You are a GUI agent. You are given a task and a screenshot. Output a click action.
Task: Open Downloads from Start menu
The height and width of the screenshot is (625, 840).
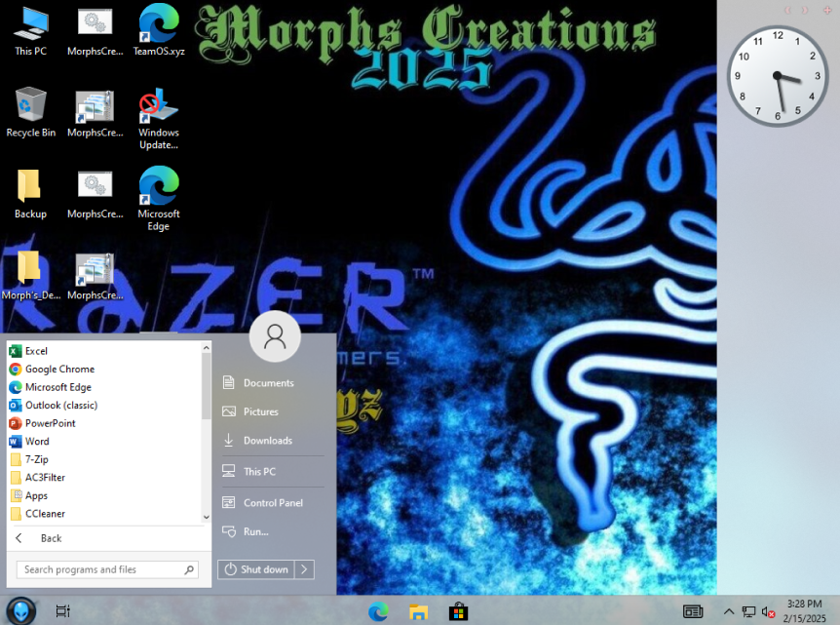click(x=272, y=441)
